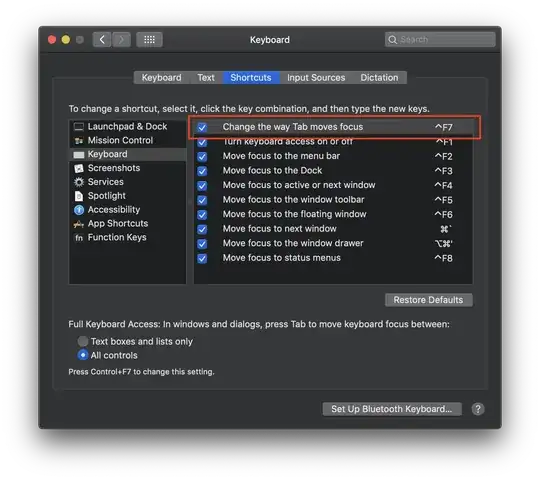The image size is (540, 480).
Task: Click into the Search field
Action: [x=440, y=40]
